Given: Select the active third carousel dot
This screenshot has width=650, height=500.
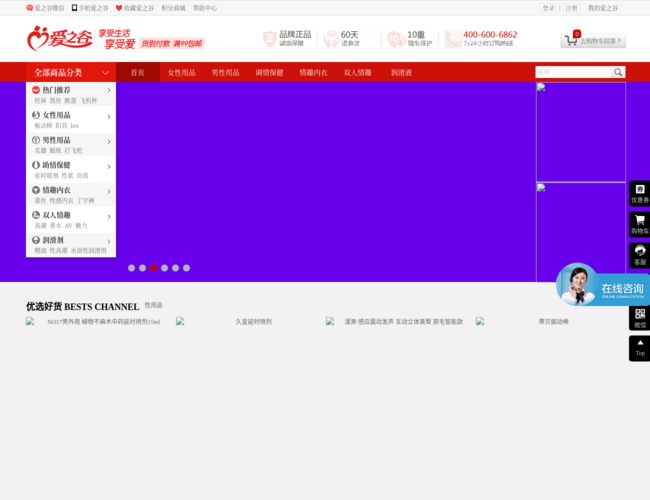Looking at the screenshot, I should coord(153,268).
